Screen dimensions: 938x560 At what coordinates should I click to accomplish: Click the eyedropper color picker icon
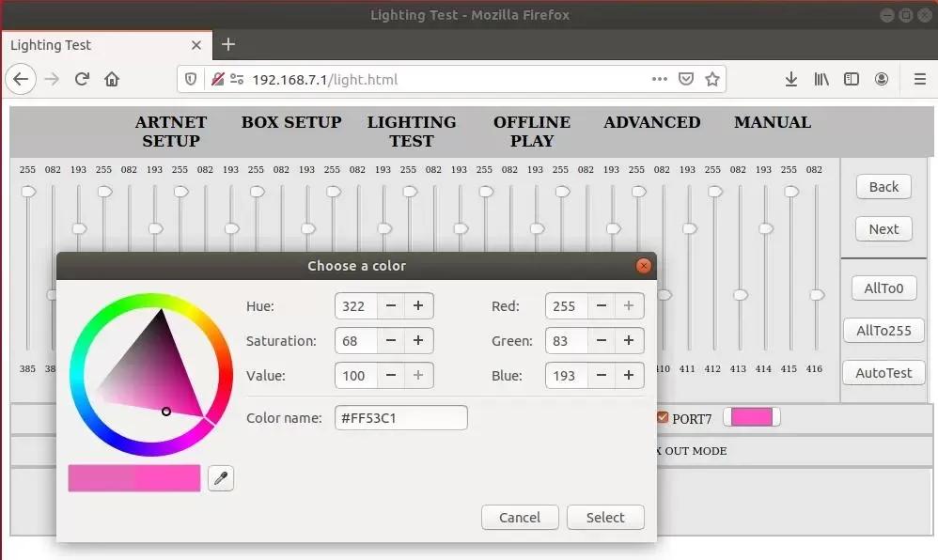pyautogui.click(x=221, y=478)
